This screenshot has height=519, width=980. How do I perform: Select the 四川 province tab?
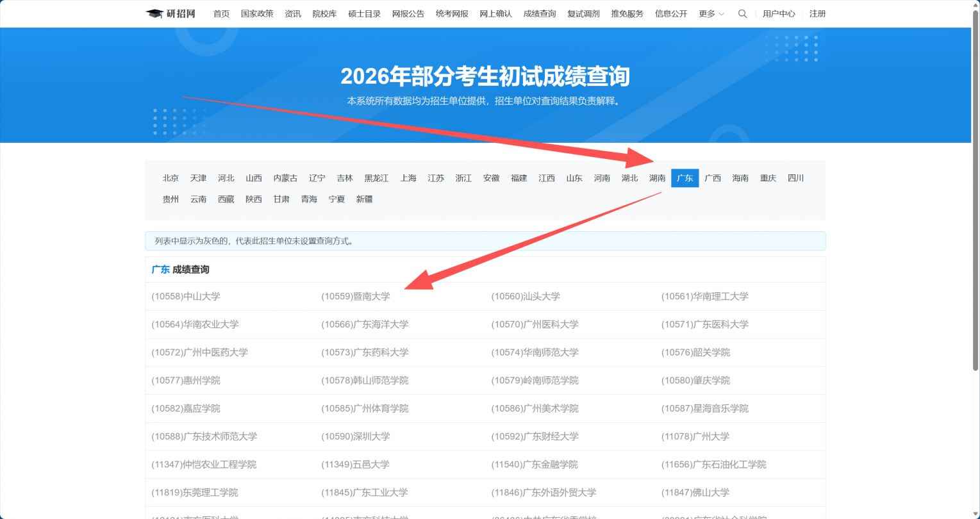[795, 178]
